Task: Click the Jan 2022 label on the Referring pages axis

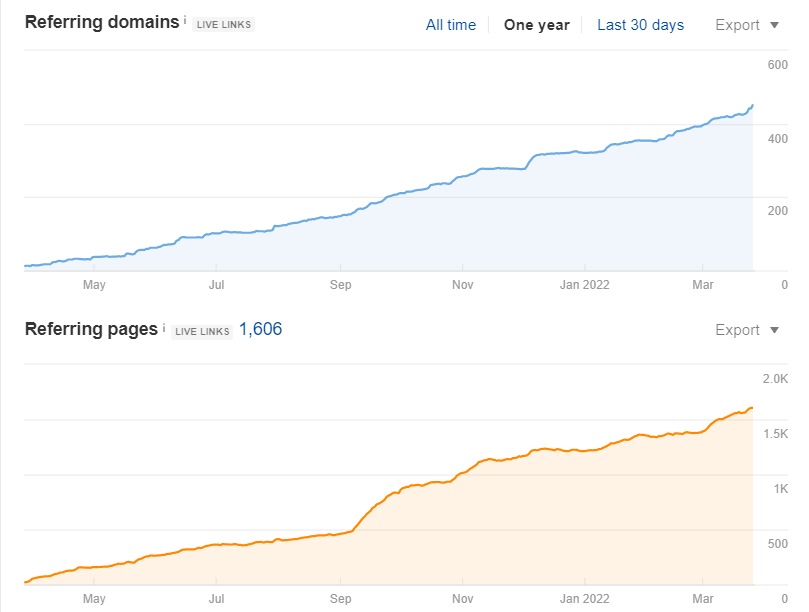Action: [x=584, y=599]
